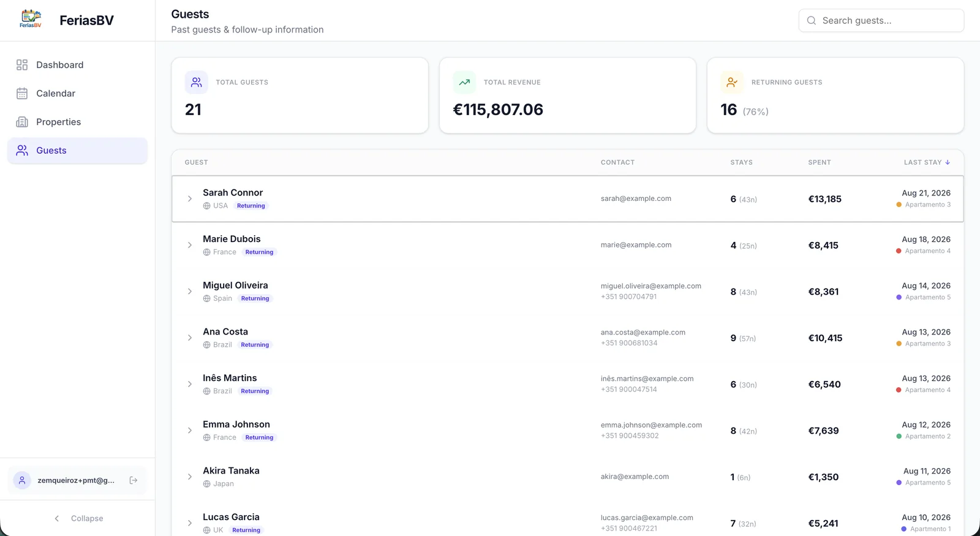Viewport: 980px width, 536px height.
Task: Expand Sarah Connor's guest row
Action: point(190,198)
